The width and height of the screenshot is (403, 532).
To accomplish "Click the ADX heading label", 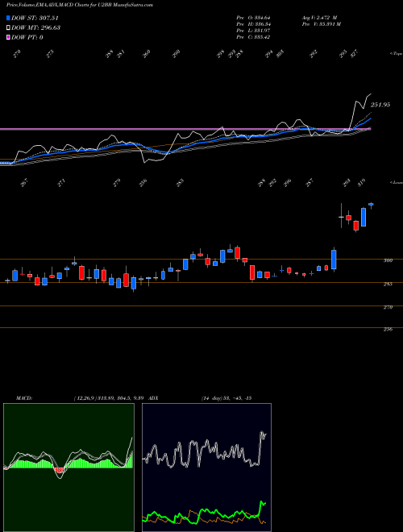I will click(153, 398).
